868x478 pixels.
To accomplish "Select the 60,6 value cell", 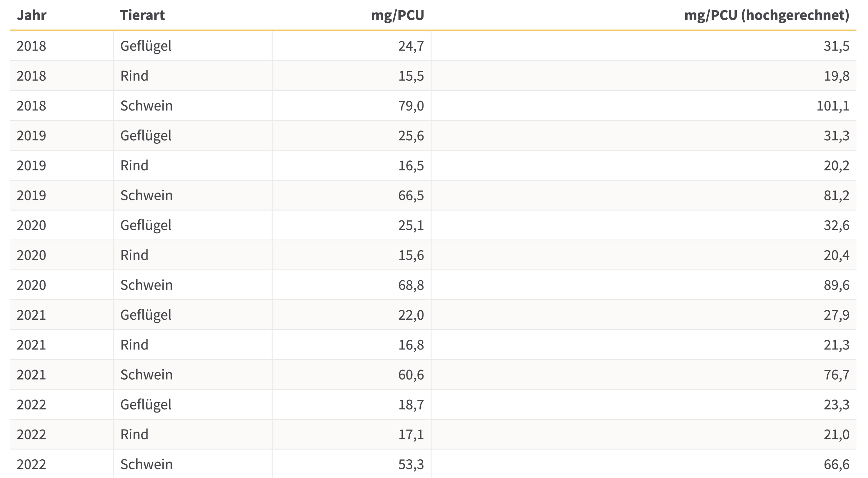I will point(411,375).
